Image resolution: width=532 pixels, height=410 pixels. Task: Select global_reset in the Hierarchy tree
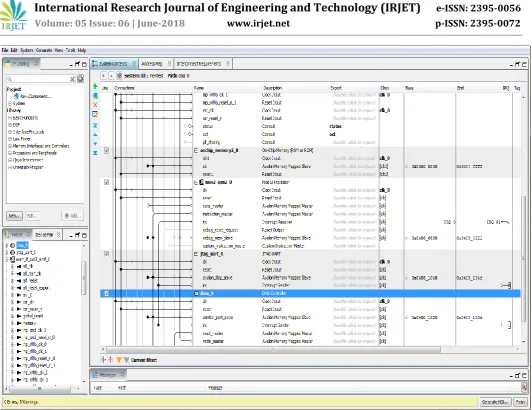click(33, 316)
